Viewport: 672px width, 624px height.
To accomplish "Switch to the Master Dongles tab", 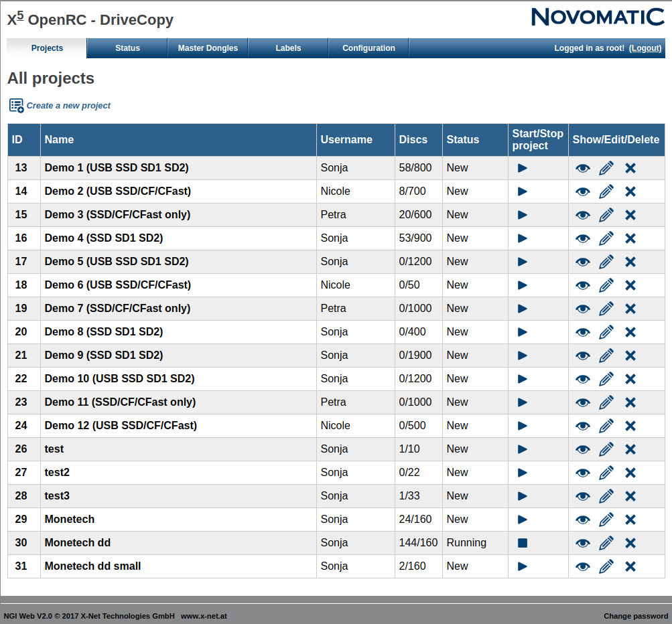I will (208, 48).
